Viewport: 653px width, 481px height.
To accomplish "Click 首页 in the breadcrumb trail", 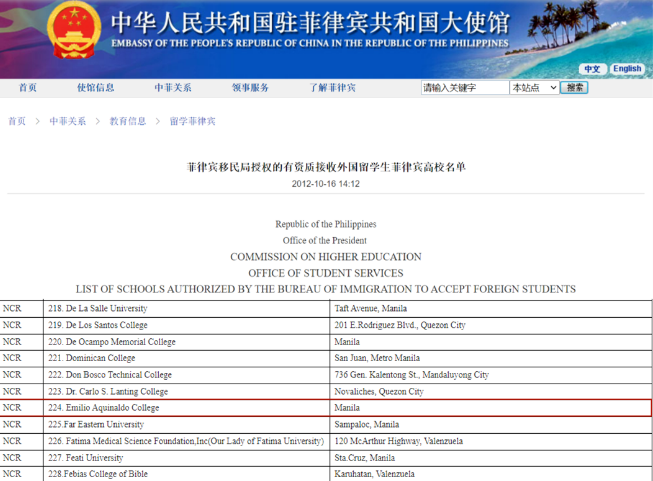I will pyautogui.click(x=17, y=121).
